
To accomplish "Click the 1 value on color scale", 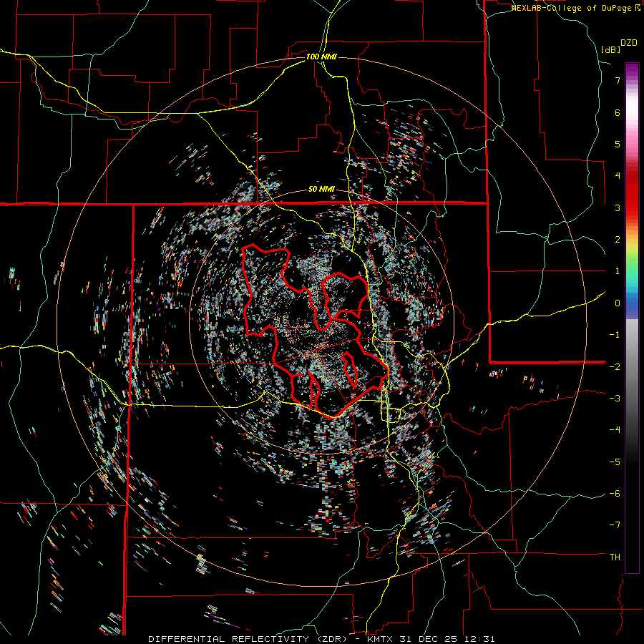I will [x=618, y=271].
